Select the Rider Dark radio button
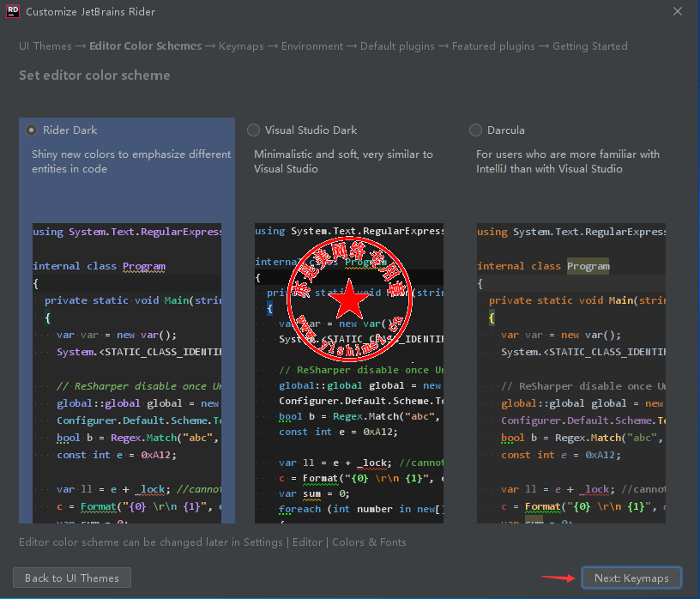This screenshot has height=599, width=700. tap(31, 130)
